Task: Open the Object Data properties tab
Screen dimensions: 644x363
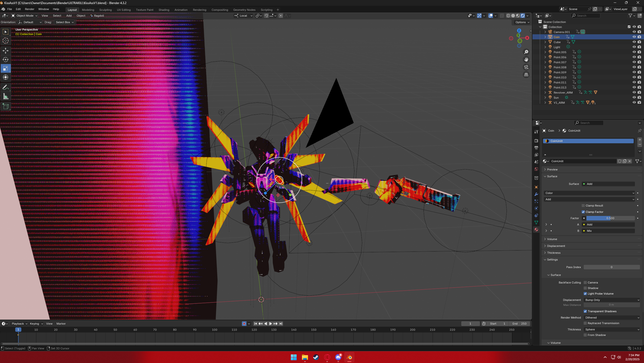Action: [x=536, y=222]
